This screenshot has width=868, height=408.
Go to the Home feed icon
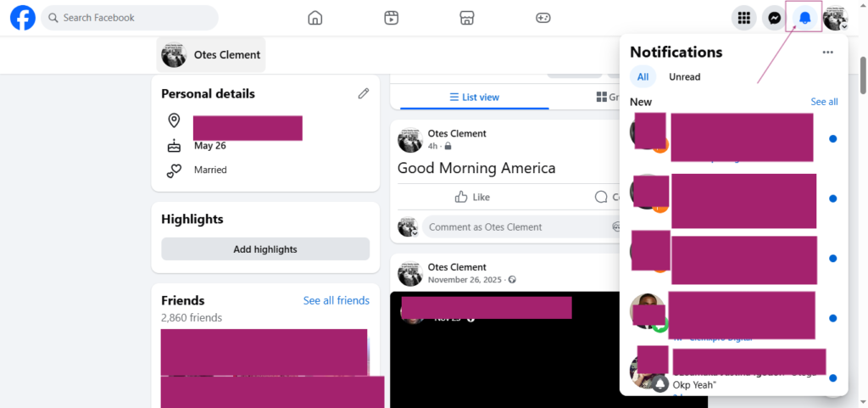(315, 18)
